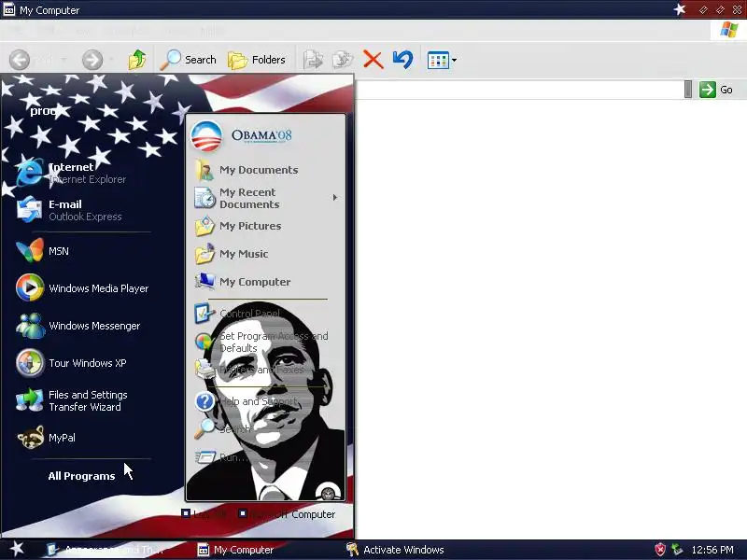Toggle the Folders pane button
The image size is (747, 560).
[x=257, y=60]
